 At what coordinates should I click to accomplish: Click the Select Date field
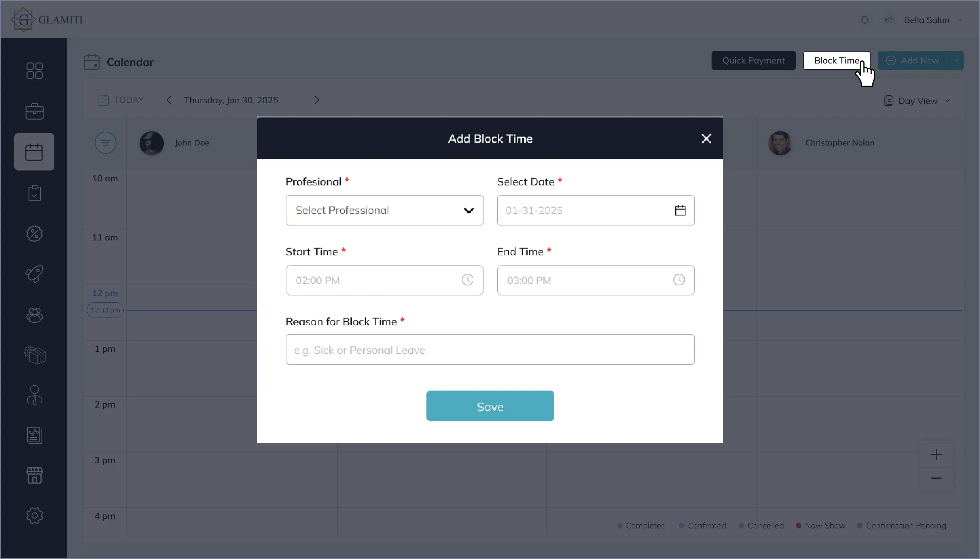click(595, 211)
